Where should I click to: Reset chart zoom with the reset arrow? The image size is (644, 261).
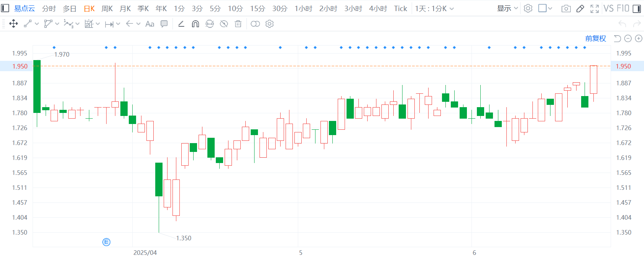(617, 38)
